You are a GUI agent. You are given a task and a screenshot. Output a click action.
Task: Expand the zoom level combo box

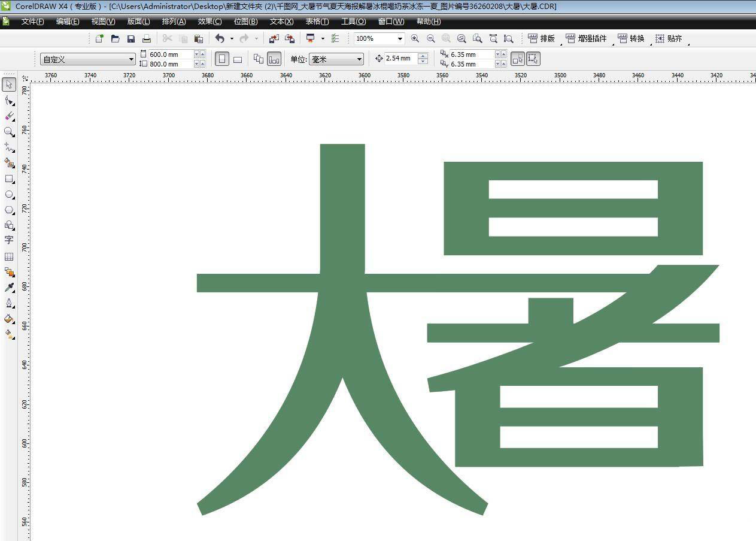pos(400,38)
